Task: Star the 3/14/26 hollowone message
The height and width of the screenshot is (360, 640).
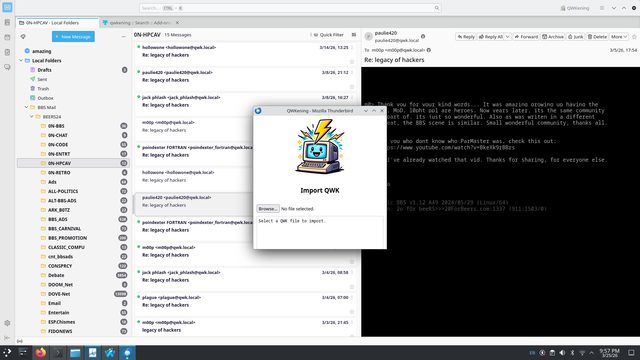Action: click(x=352, y=62)
